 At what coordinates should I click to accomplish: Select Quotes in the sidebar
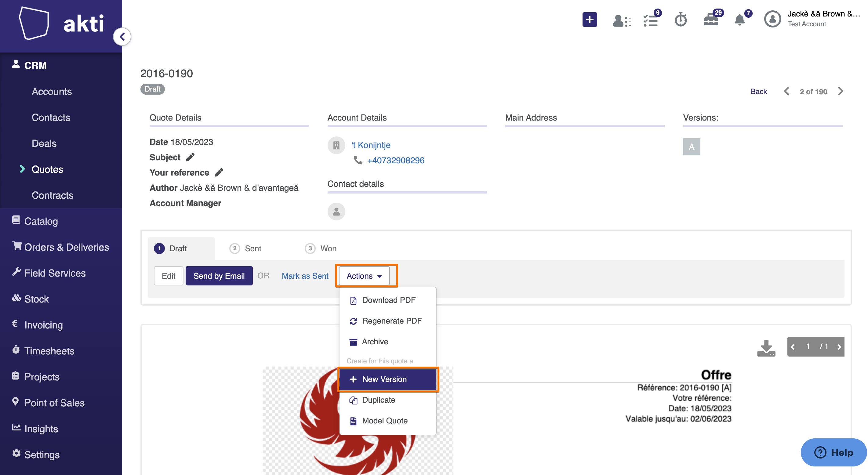47,169
